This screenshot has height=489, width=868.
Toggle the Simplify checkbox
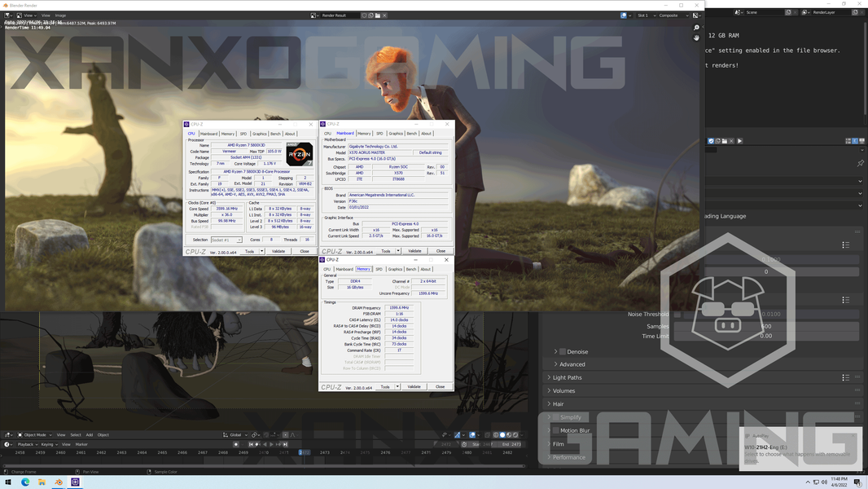[x=556, y=417]
